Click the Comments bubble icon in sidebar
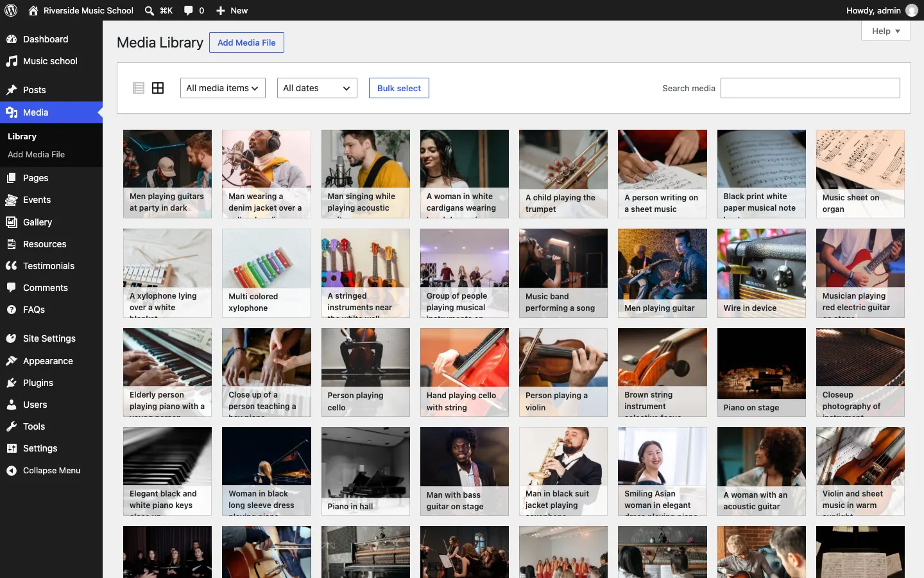Viewport: 924px width, 578px height. point(12,288)
